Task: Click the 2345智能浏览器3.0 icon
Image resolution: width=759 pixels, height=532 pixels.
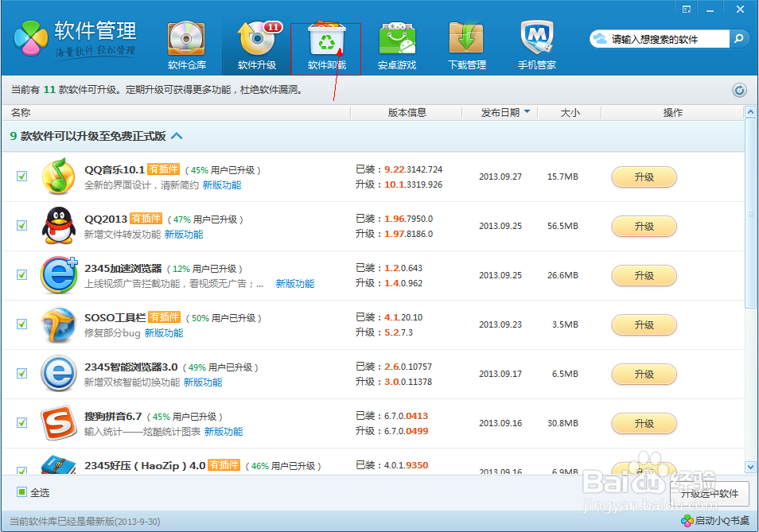Action: click(59, 374)
